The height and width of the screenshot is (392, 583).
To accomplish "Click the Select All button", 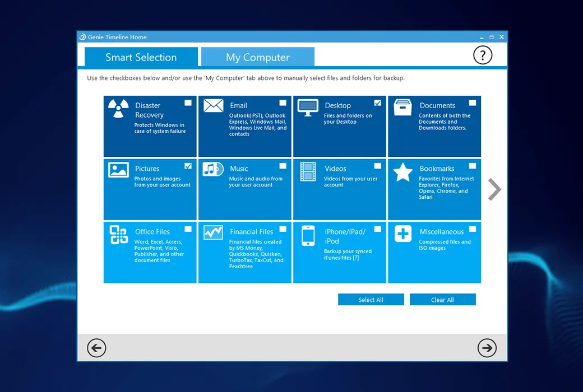I will 371,300.
